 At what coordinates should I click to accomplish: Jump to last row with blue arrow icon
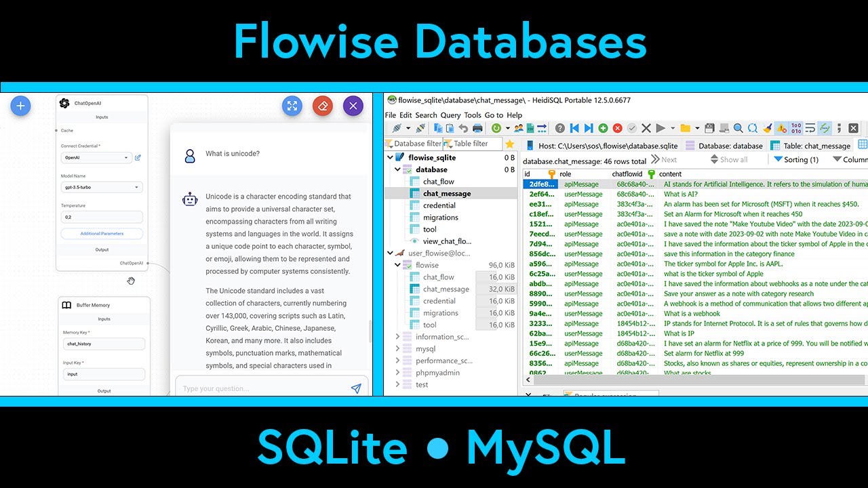click(589, 128)
